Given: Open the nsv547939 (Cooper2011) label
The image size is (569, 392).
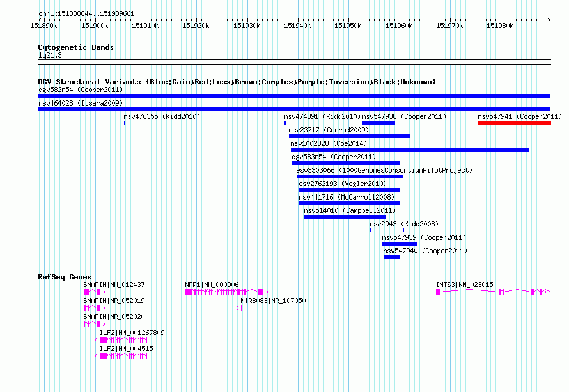Looking at the screenshot, I should click(x=424, y=237).
